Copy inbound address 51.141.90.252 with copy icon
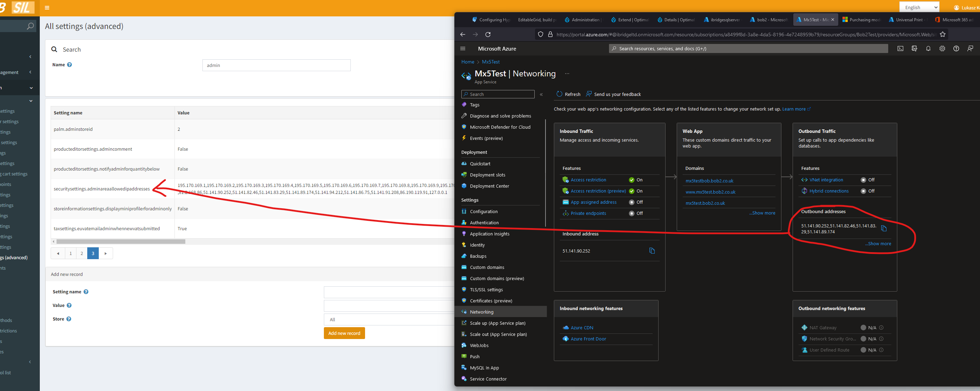The width and height of the screenshot is (980, 391). tap(652, 251)
